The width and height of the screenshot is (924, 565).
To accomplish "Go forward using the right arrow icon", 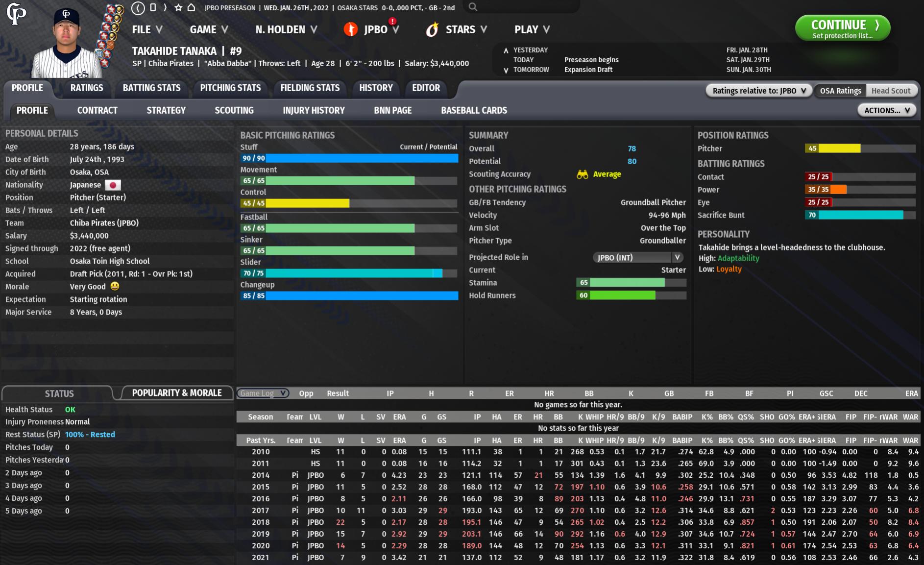I will pos(165,8).
